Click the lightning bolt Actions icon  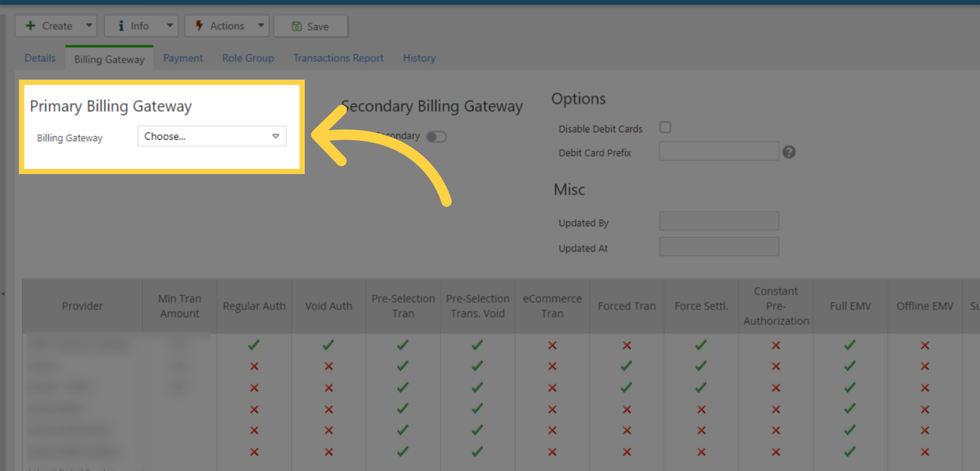(x=200, y=26)
